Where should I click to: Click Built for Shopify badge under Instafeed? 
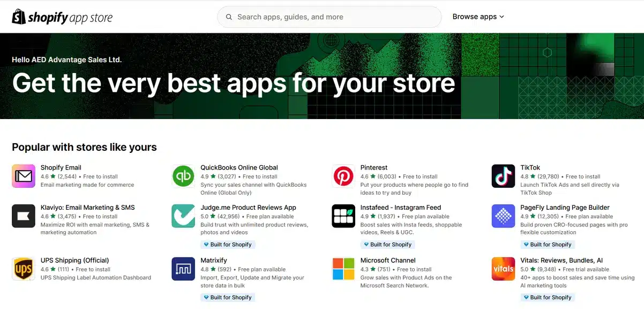coord(387,245)
